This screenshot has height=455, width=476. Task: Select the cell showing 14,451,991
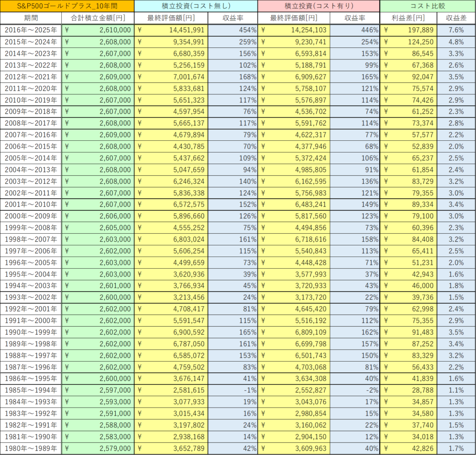tap(171, 30)
